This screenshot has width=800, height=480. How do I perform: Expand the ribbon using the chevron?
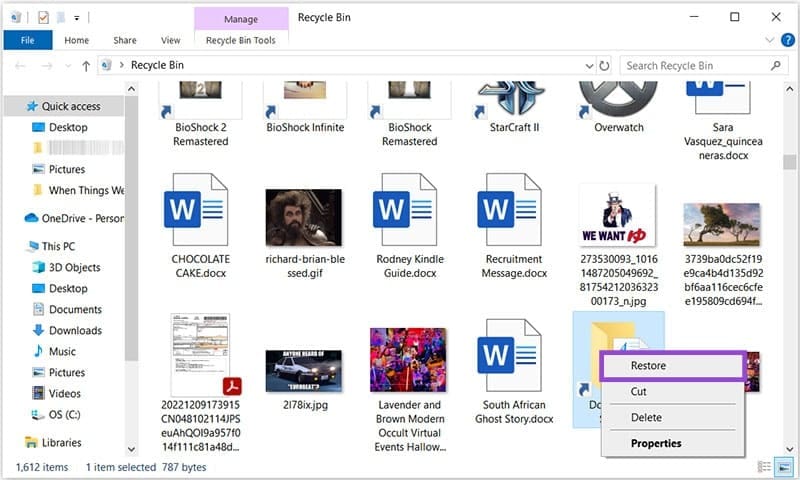point(770,40)
